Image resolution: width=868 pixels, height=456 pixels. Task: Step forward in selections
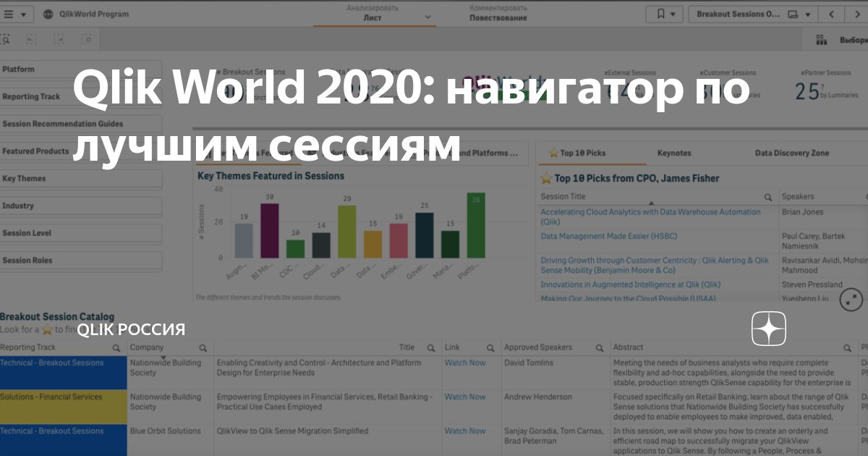(x=59, y=40)
